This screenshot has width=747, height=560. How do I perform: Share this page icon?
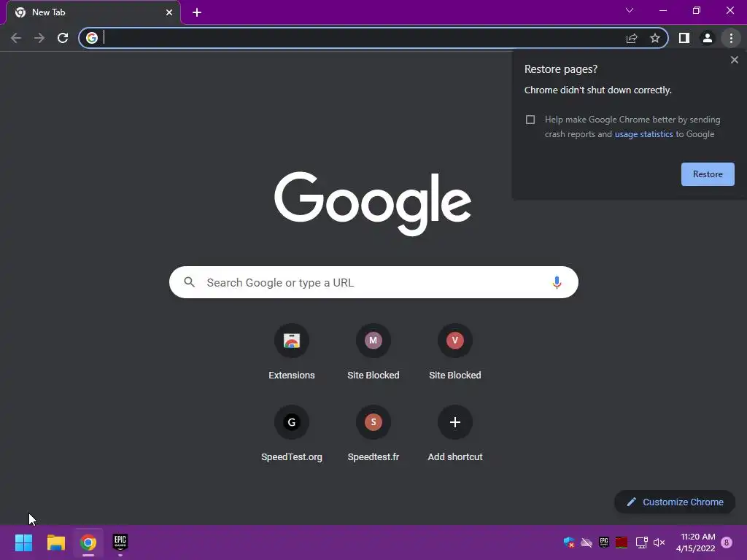click(632, 38)
